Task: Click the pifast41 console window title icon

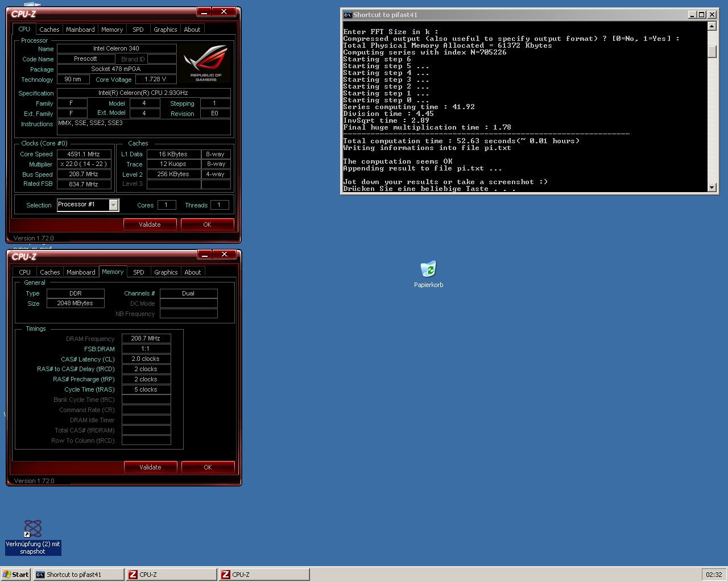Action: point(348,15)
